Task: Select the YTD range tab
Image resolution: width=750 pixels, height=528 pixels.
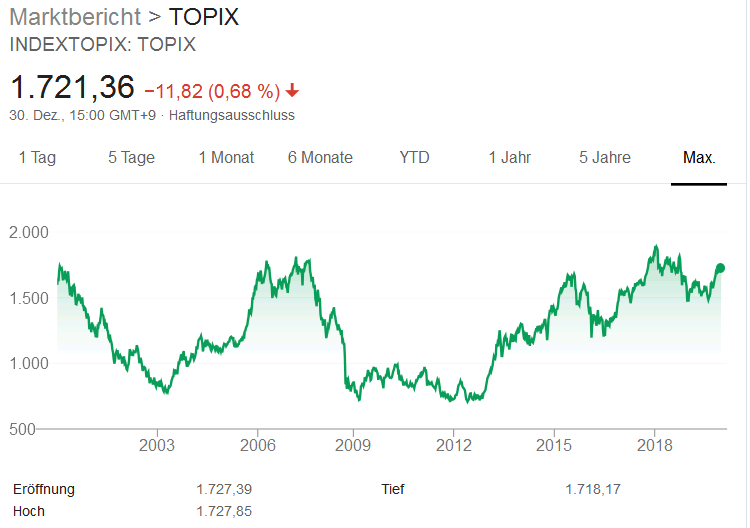Action: (414, 157)
